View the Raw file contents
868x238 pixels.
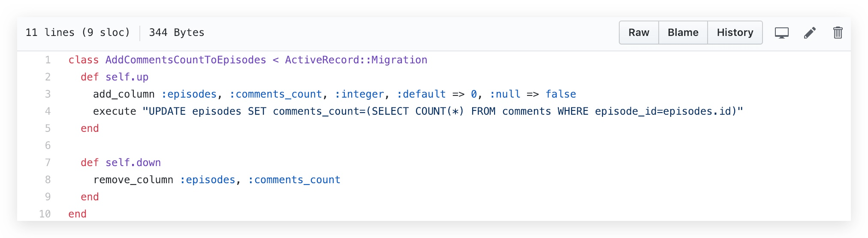point(639,33)
